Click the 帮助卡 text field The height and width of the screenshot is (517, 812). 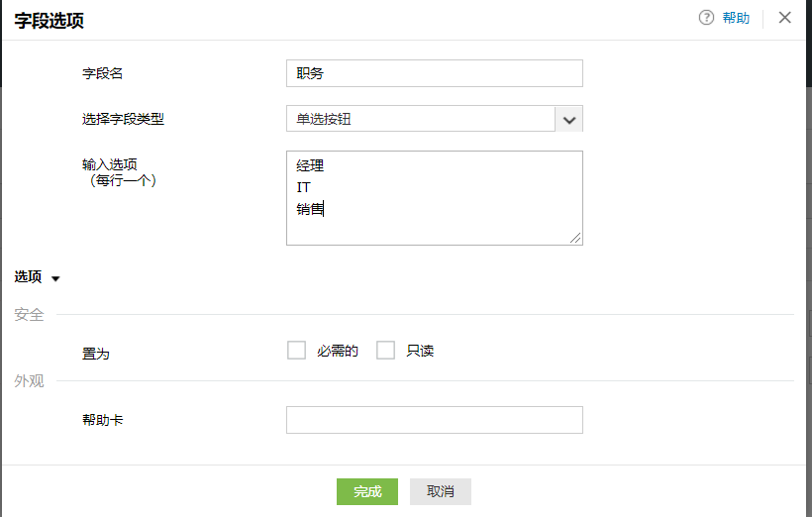click(x=434, y=420)
